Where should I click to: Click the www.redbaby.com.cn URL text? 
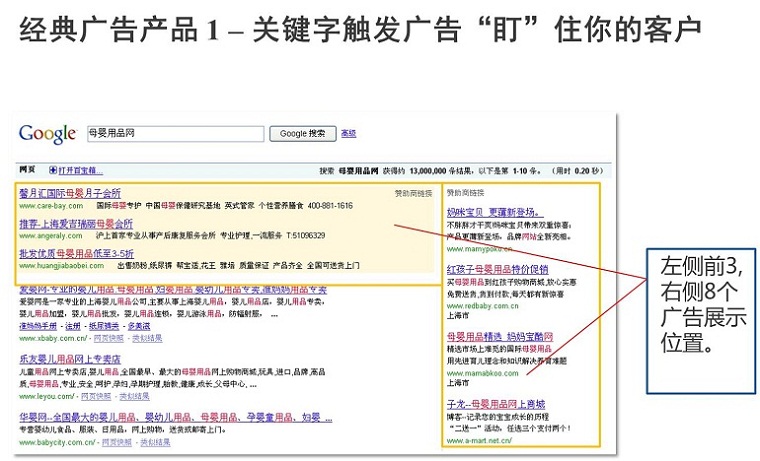482,306
